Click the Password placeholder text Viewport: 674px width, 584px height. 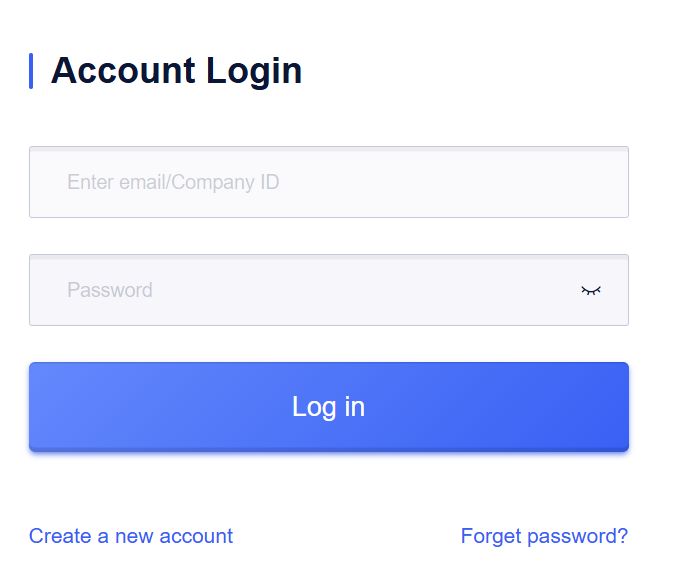[110, 290]
